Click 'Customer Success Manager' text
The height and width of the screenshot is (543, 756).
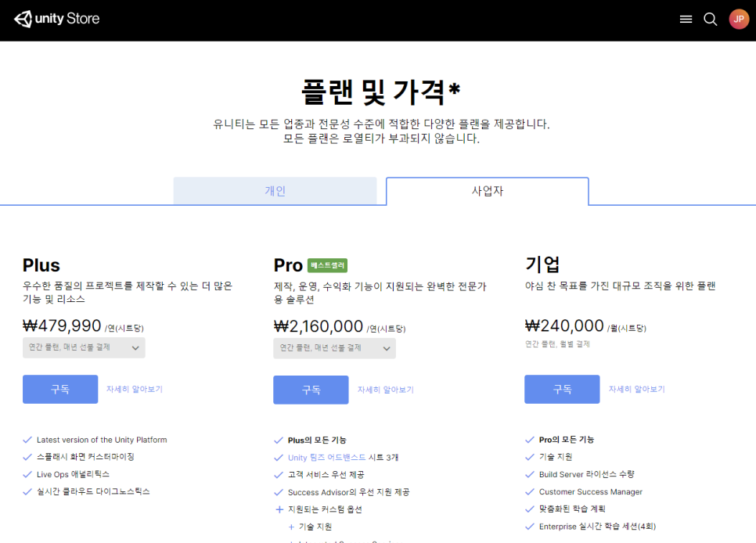(591, 492)
